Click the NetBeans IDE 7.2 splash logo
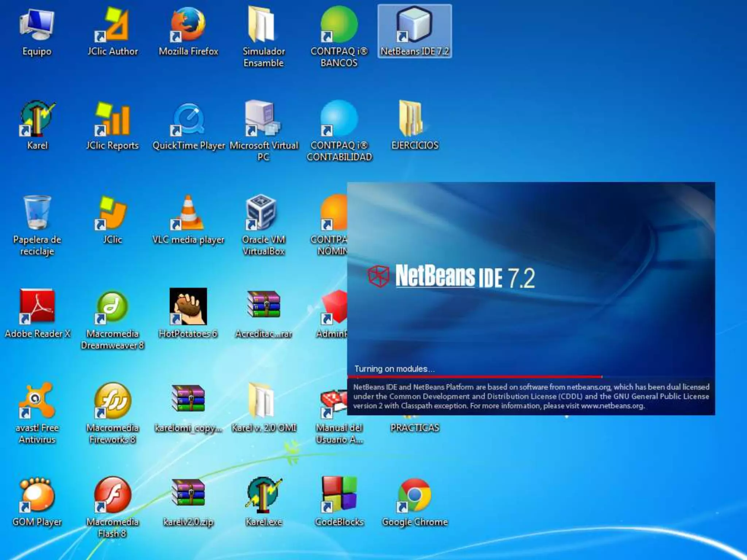 point(451,276)
